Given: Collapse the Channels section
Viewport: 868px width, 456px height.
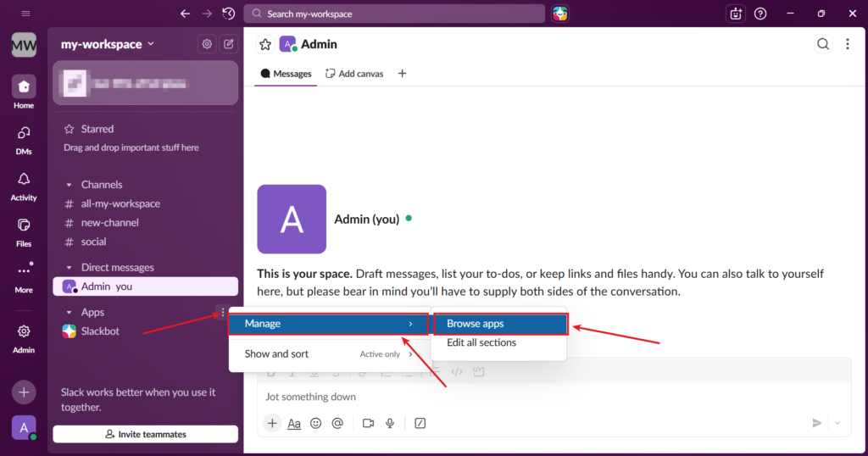Looking at the screenshot, I should (x=70, y=185).
